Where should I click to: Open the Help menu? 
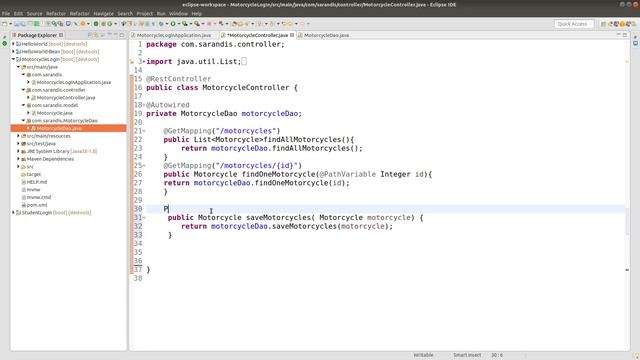(197, 13)
